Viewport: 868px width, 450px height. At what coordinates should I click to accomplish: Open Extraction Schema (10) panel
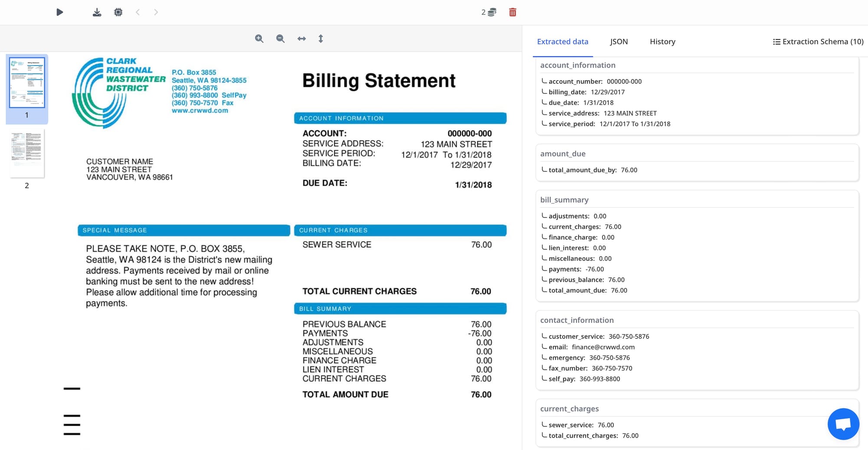(818, 42)
